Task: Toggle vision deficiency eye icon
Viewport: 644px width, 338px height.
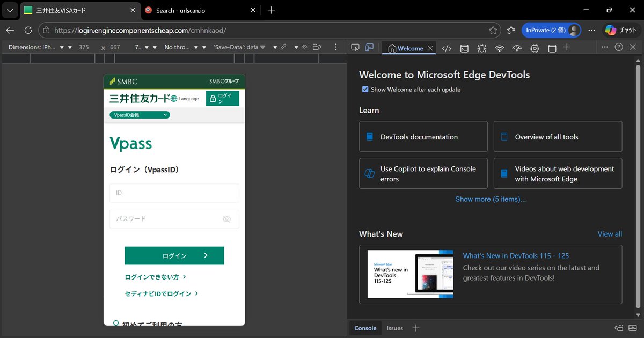Action: (x=304, y=47)
